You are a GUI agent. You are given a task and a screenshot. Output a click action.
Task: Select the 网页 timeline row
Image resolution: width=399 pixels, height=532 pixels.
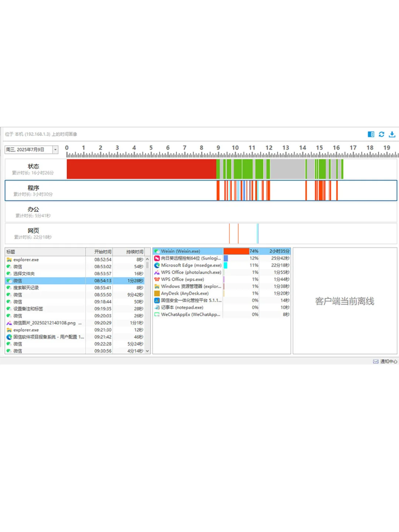[x=201, y=233]
